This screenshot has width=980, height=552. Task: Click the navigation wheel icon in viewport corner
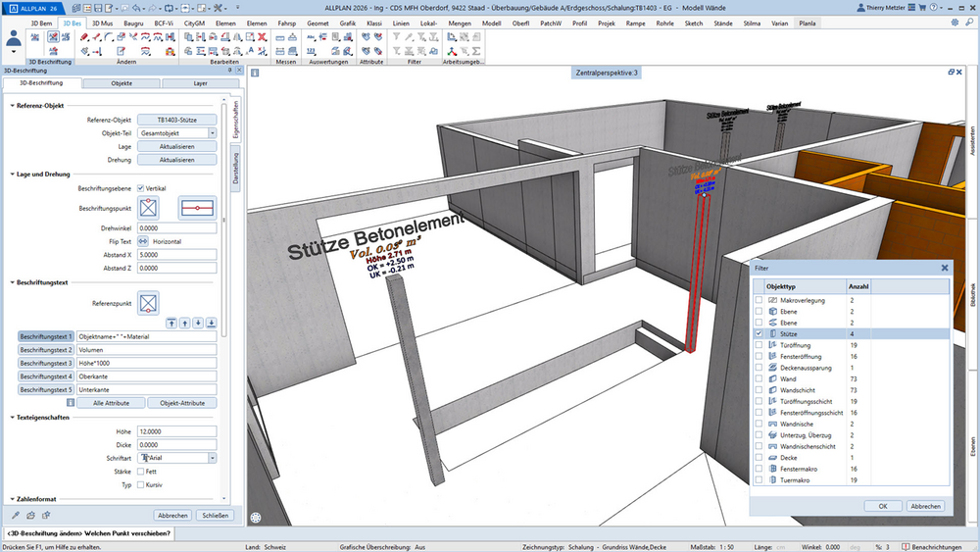tap(256, 517)
